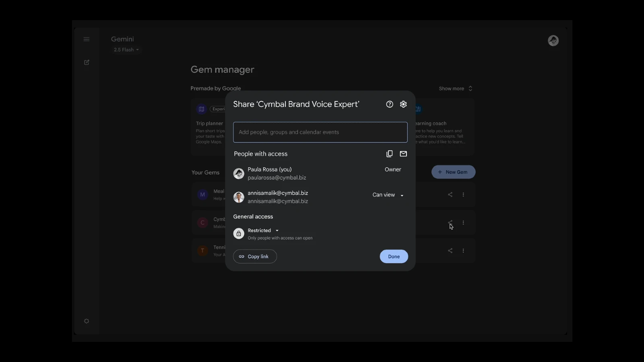
Task: Open the account profile avatar at top right
Action: tap(553, 41)
